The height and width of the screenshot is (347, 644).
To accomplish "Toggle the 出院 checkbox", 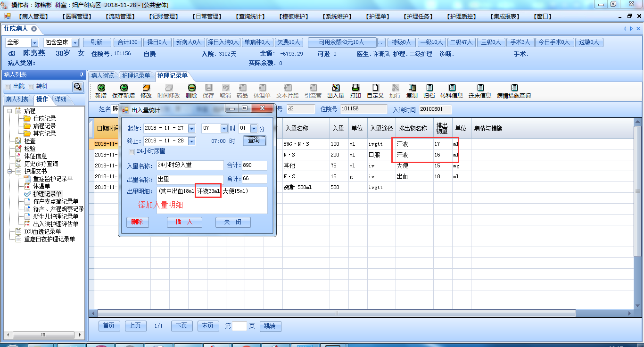I will [8, 87].
